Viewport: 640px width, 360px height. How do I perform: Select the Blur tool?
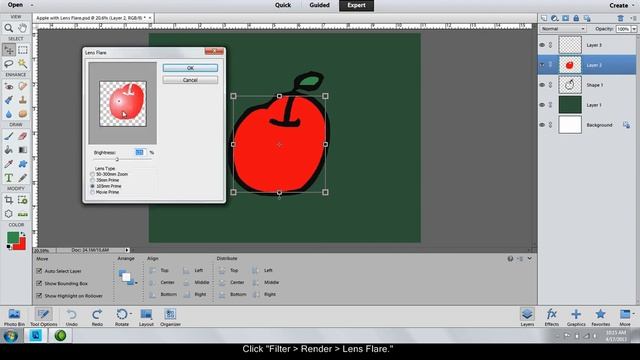(9, 114)
